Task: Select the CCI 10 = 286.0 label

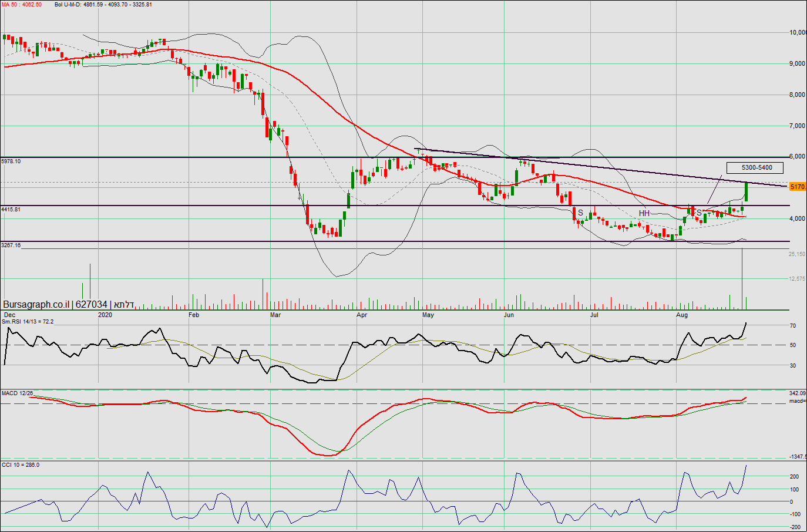Action: (21, 465)
